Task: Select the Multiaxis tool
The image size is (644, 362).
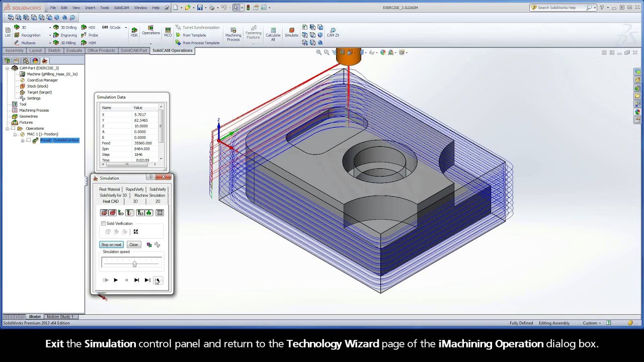Action: coord(25,43)
